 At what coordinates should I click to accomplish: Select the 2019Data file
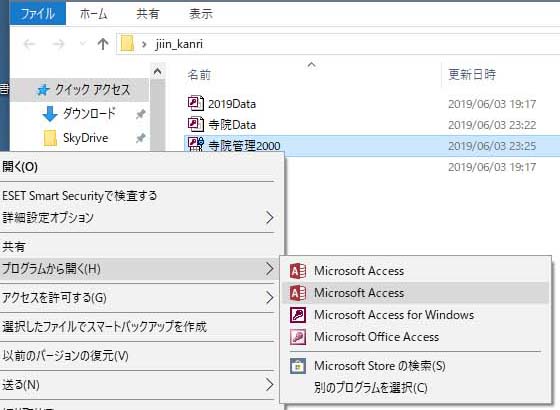click(232, 104)
